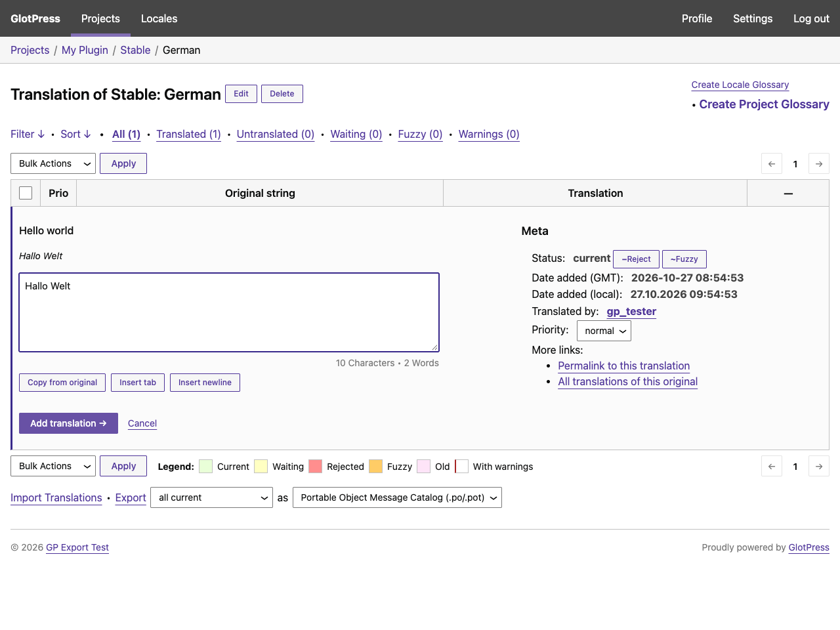Click the bottom pagination previous arrow
The width and height of the screenshot is (840, 630).
pos(772,466)
